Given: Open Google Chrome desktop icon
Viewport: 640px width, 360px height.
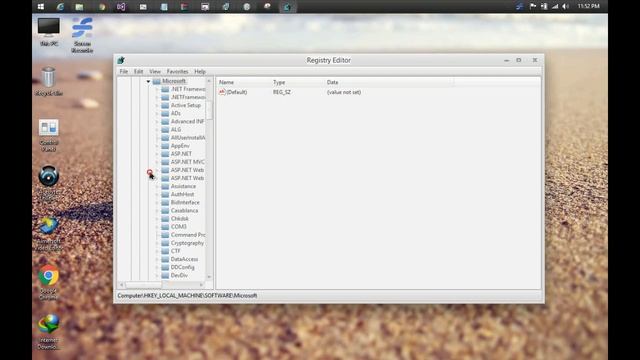Looking at the screenshot, I should 49,283.
